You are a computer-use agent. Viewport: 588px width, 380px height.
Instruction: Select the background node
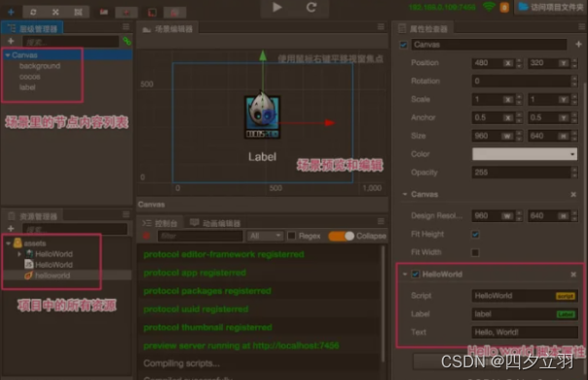[x=40, y=66]
